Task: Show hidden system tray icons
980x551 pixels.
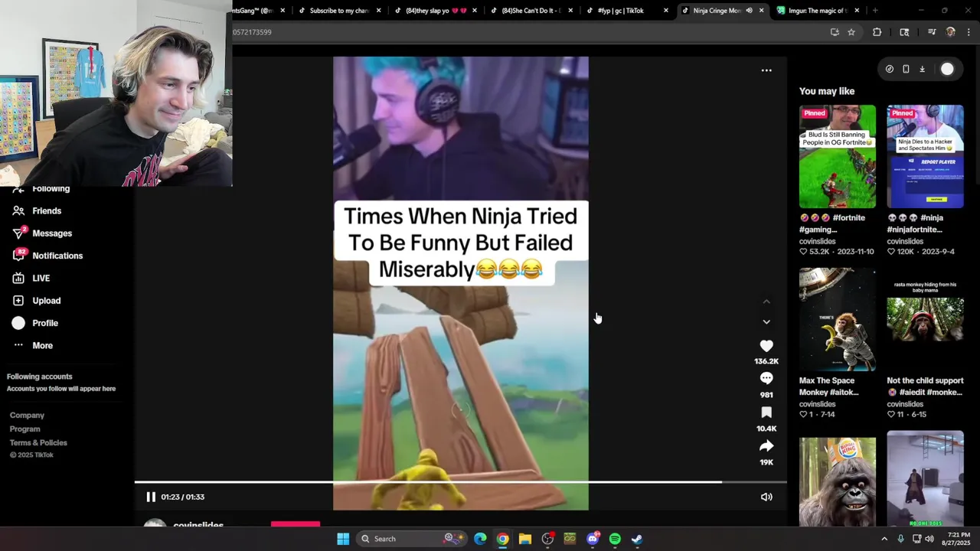Action: [884, 539]
